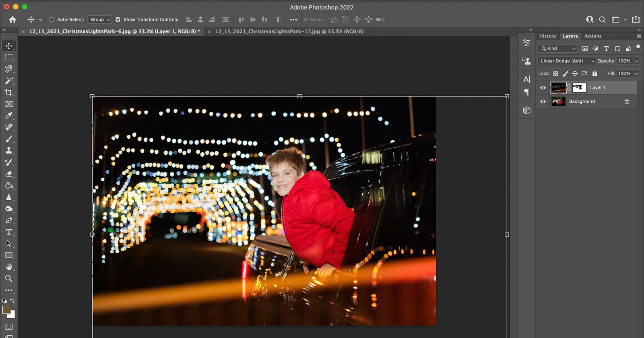Select the Clone Stamp tool
The image size is (644, 338).
tap(9, 151)
